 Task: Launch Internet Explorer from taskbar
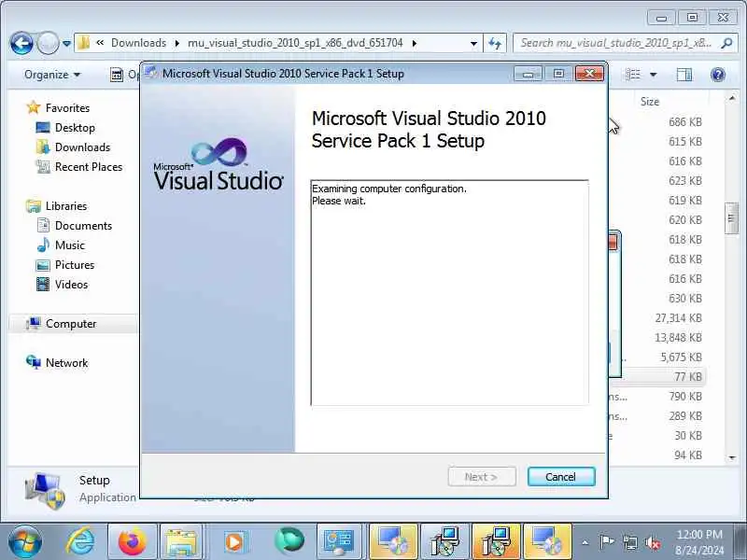(80, 542)
